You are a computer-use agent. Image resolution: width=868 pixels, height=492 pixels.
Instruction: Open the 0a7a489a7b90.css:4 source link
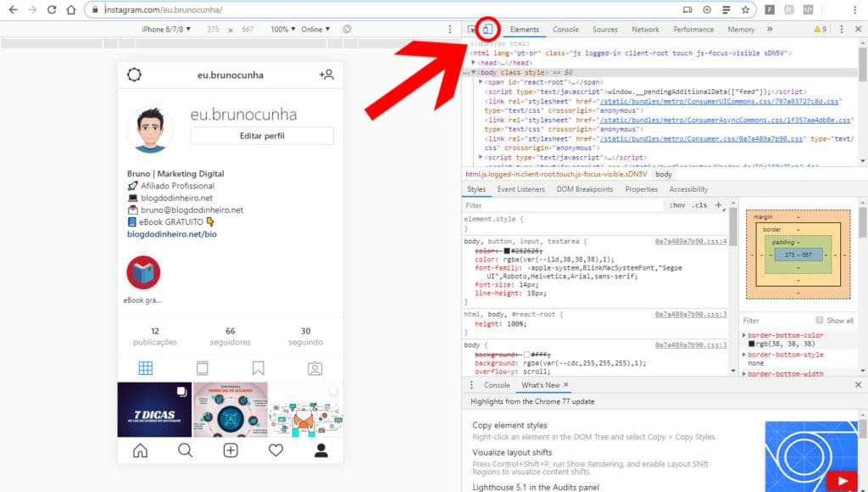(x=691, y=242)
